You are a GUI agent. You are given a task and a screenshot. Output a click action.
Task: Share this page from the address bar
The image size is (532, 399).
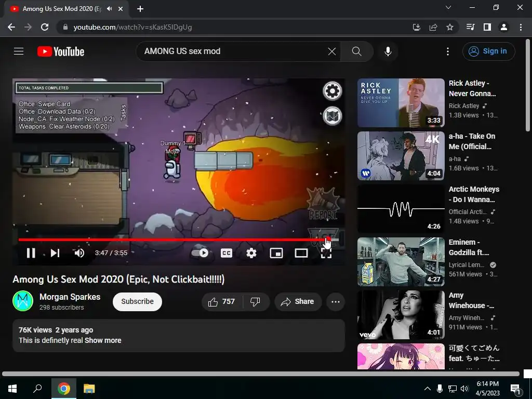pyautogui.click(x=433, y=27)
